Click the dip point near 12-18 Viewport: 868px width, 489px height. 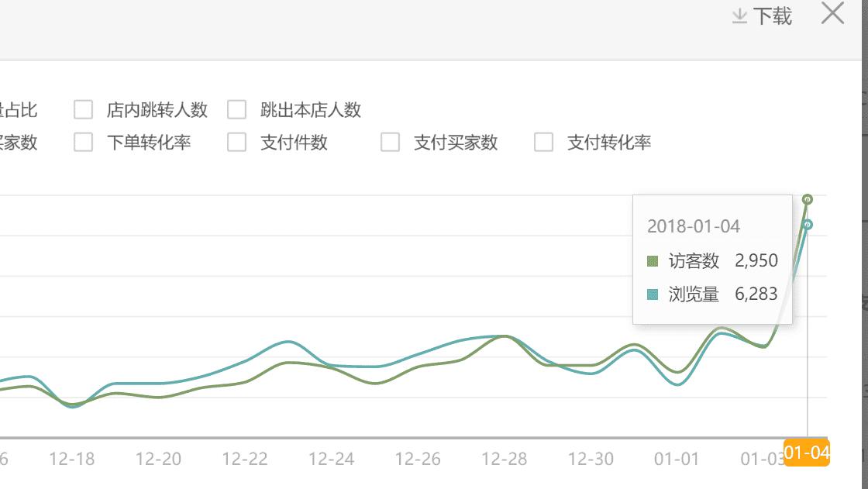71,406
